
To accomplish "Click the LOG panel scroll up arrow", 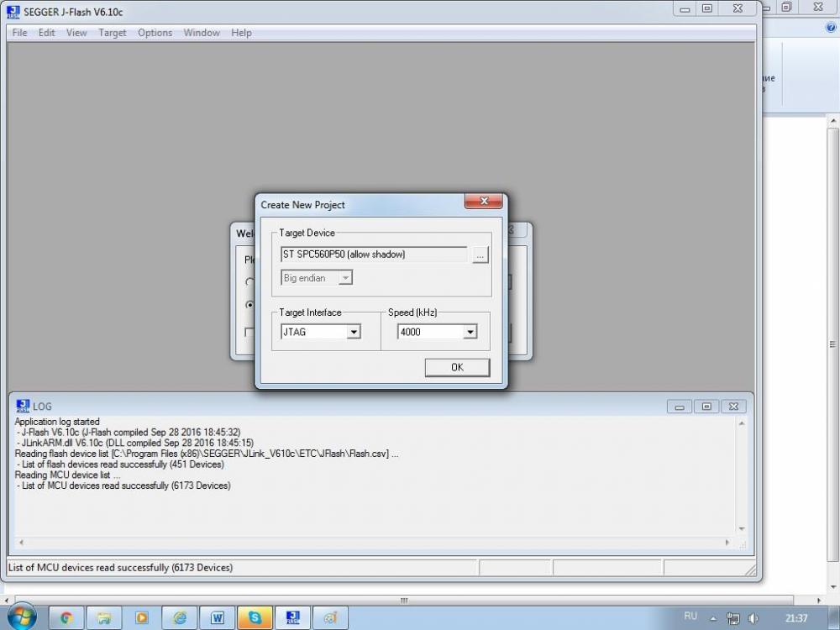I will tap(742, 423).
